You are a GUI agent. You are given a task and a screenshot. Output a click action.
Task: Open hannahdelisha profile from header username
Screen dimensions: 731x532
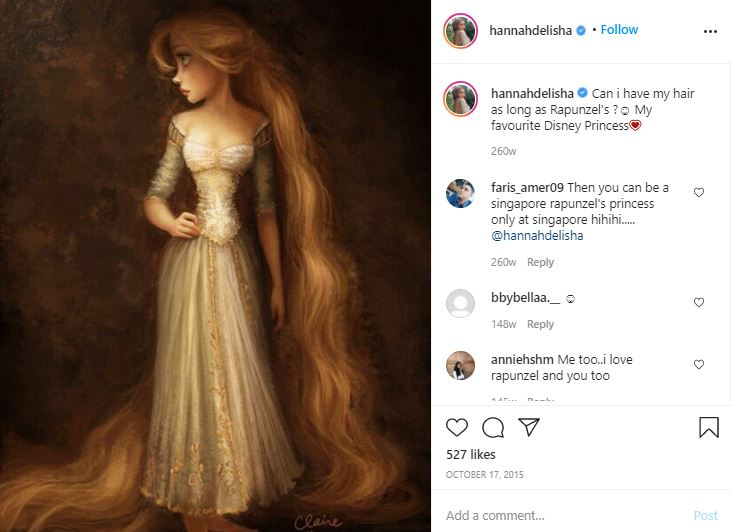[x=531, y=30]
